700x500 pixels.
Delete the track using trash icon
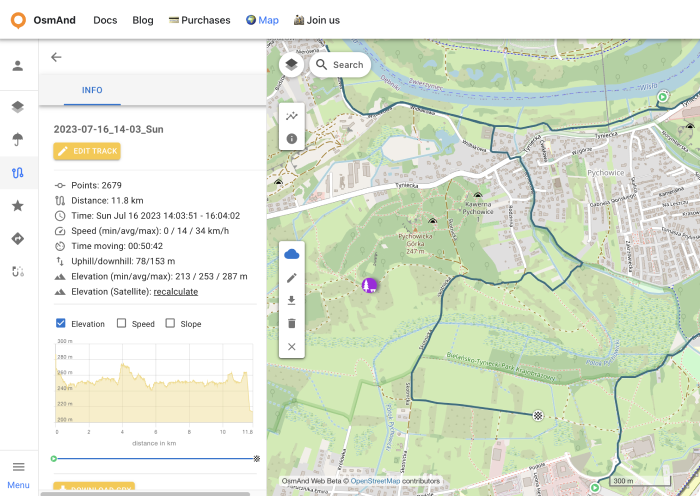pyautogui.click(x=292, y=323)
